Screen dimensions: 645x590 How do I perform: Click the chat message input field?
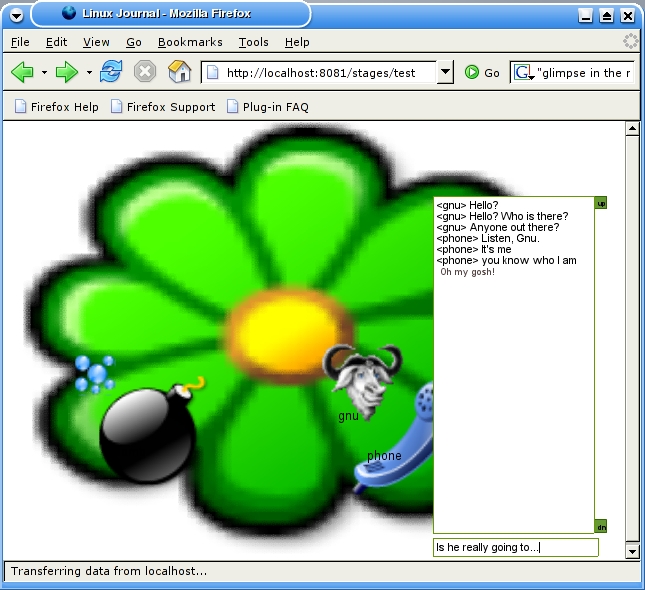(x=515, y=547)
